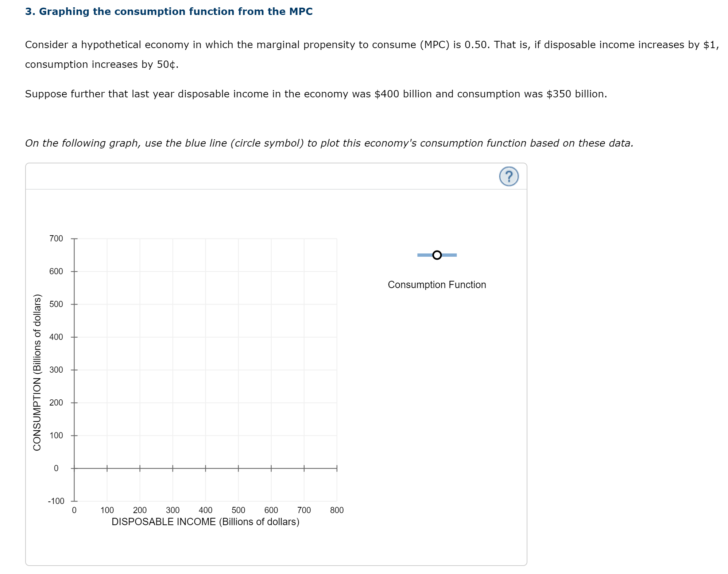
Task: Click the 700 label on consumption axis
Action: (x=56, y=238)
